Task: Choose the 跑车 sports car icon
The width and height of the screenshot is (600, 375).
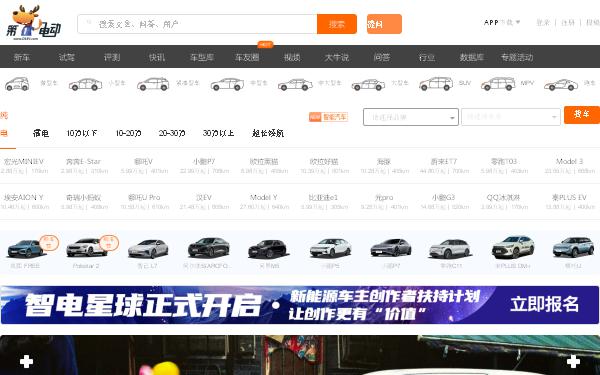Action: pyautogui.click(x=561, y=85)
